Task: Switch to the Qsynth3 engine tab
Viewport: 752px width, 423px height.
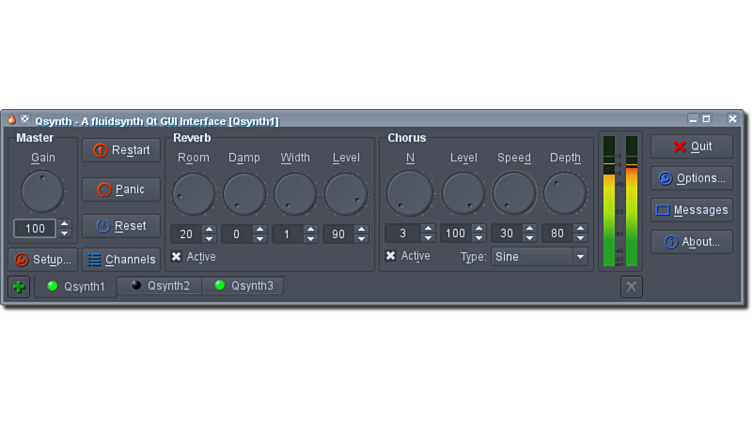Action: (x=243, y=286)
